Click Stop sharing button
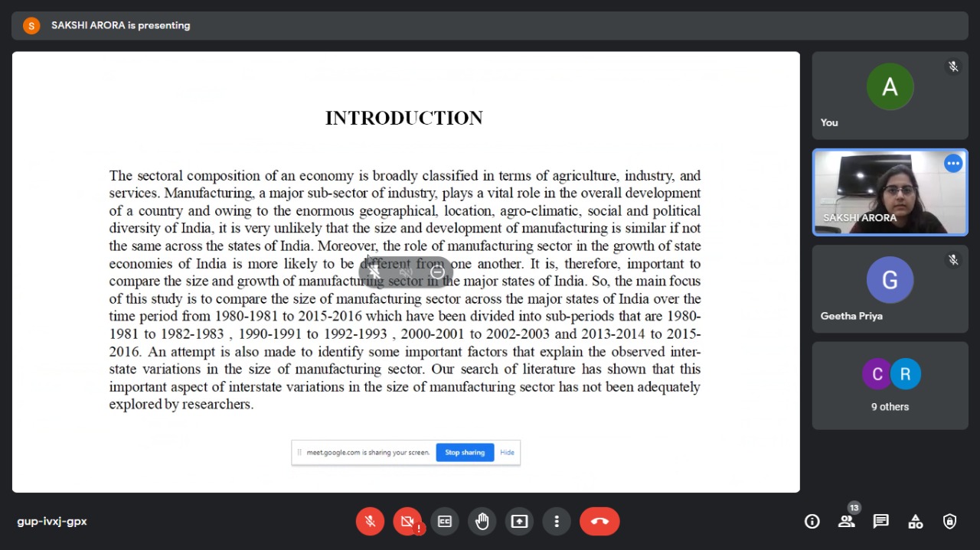 tap(465, 452)
